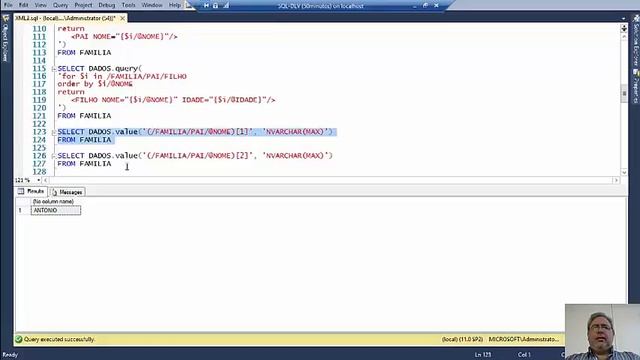Image resolution: width=640 pixels, height=360 pixels.
Task: Open the active documents dropdown arrow
Action: tap(623, 18)
